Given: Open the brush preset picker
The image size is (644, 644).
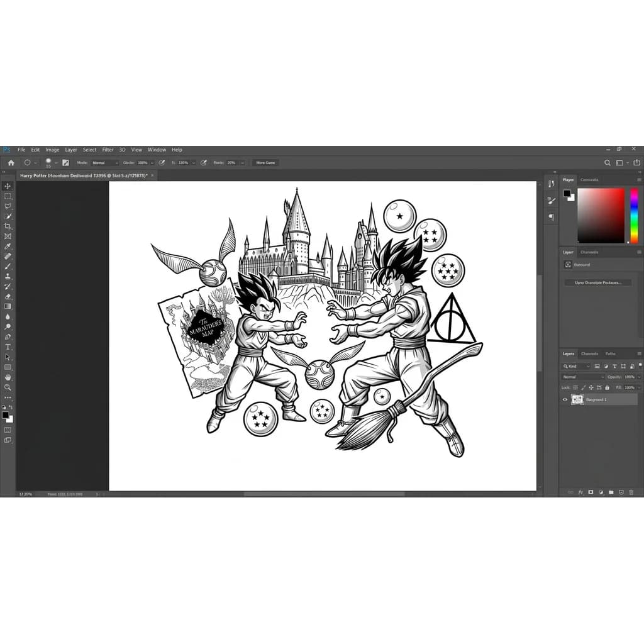Looking at the screenshot, I should tap(49, 162).
